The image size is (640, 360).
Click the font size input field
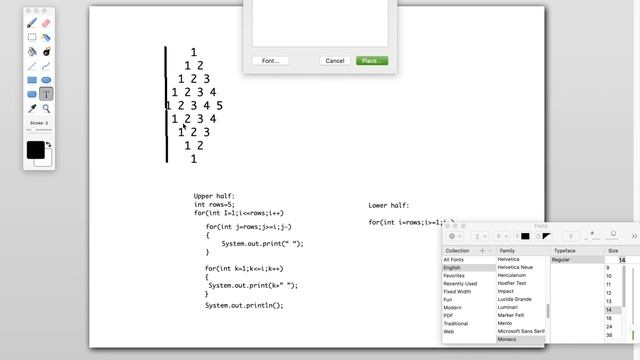click(x=622, y=260)
